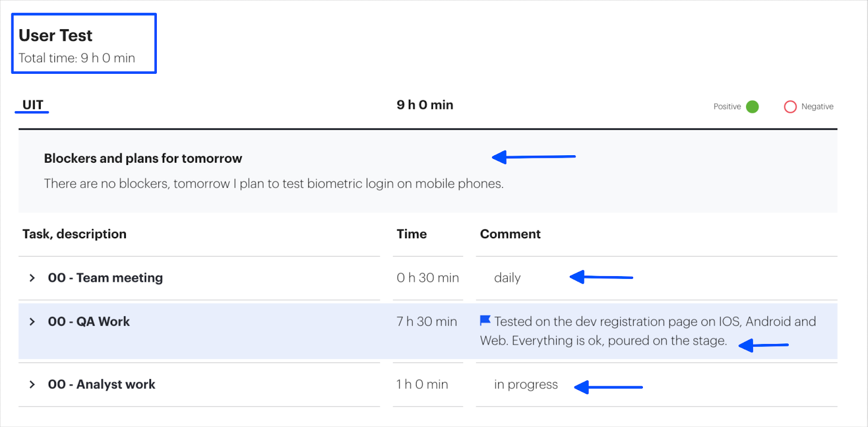Screen dimensions: 868x427
Task: Click the 7 h 30 min time value
Action: point(426,322)
